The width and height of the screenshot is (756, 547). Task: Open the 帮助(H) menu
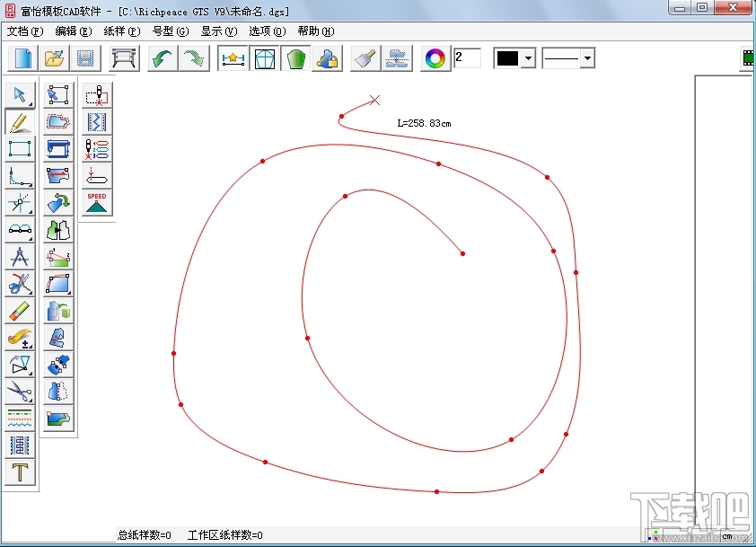[x=316, y=31]
